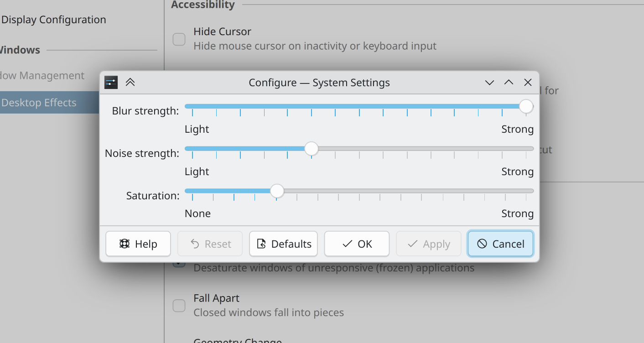The height and width of the screenshot is (343, 644).
Task: Enable the Hide Cursor option
Action: [x=179, y=39]
